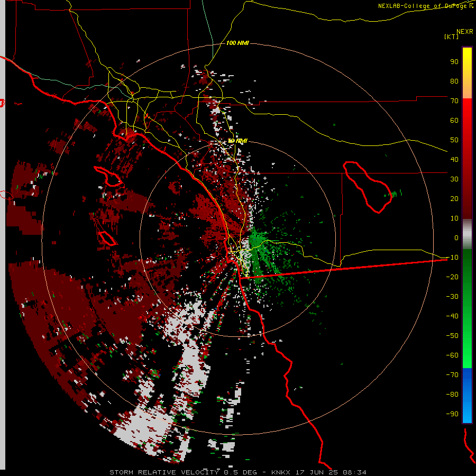Click the -70 value on velocity scale

tap(452, 374)
